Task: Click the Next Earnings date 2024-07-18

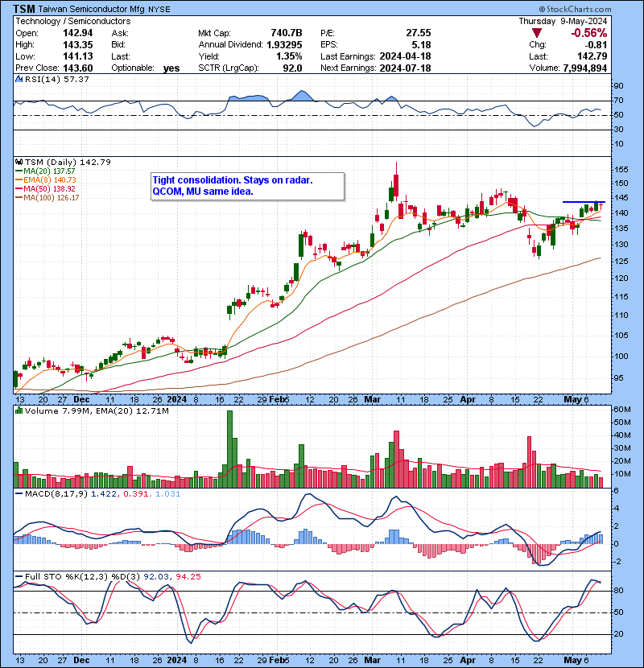Action: click(x=405, y=68)
